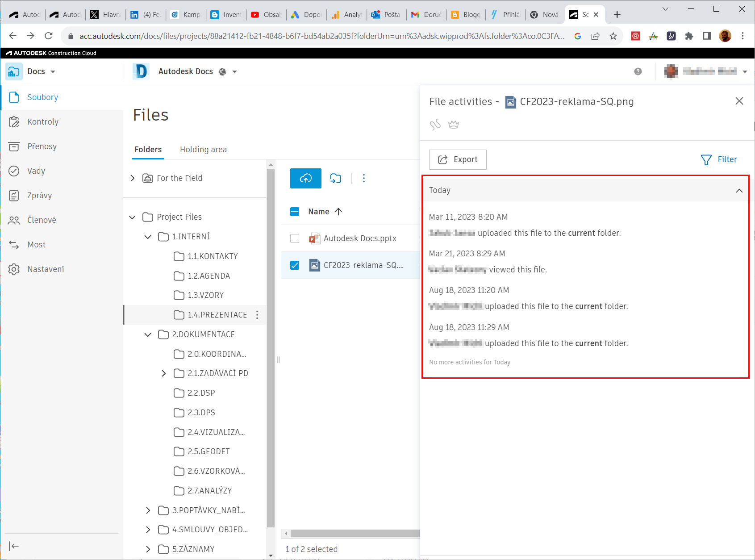Close the File activities panel
The image size is (755, 560).
(x=739, y=101)
